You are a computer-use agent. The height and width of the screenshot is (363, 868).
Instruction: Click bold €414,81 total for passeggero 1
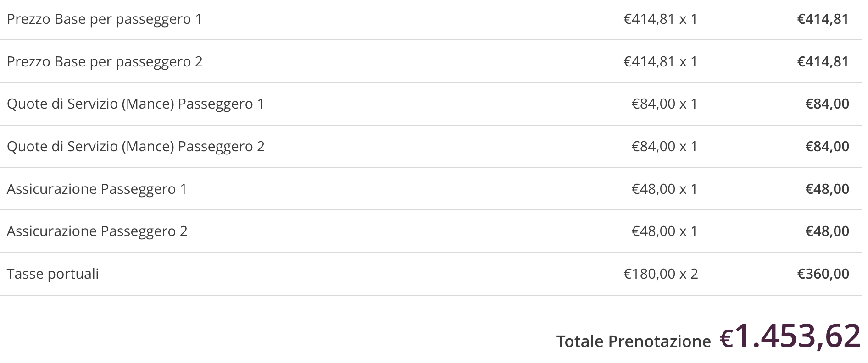coord(823,19)
